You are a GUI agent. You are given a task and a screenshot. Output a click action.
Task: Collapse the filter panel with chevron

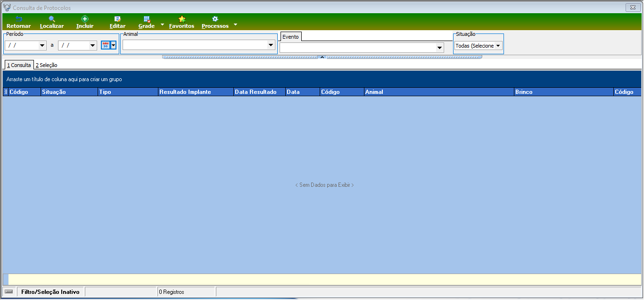click(322, 57)
